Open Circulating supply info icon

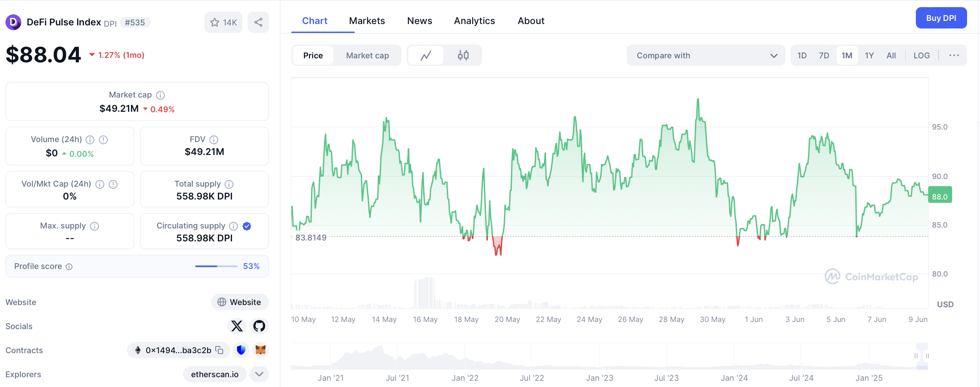point(233,226)
